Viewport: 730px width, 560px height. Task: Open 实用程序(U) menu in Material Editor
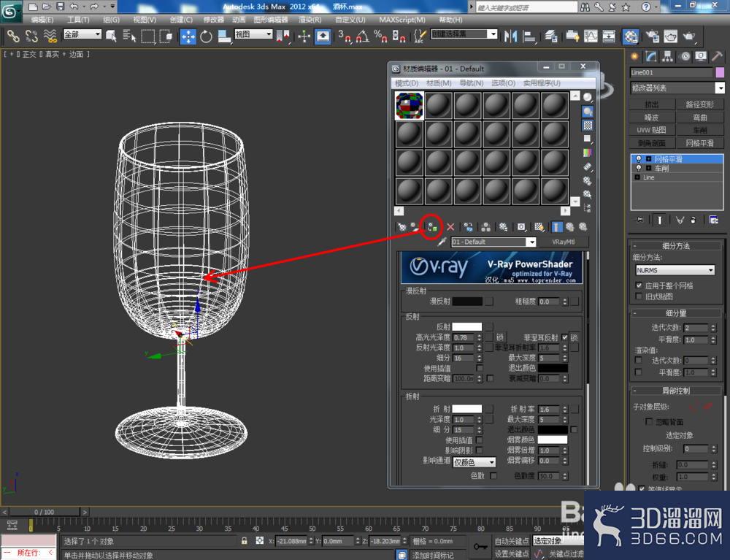pos(542,83)
